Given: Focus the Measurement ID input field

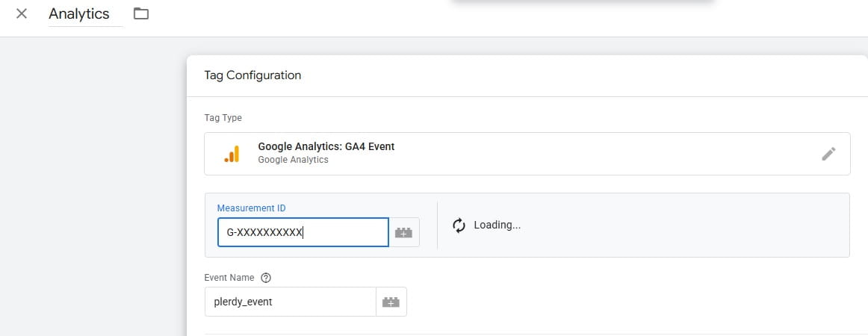Looking at the screenshot, I should coord(303,232).
